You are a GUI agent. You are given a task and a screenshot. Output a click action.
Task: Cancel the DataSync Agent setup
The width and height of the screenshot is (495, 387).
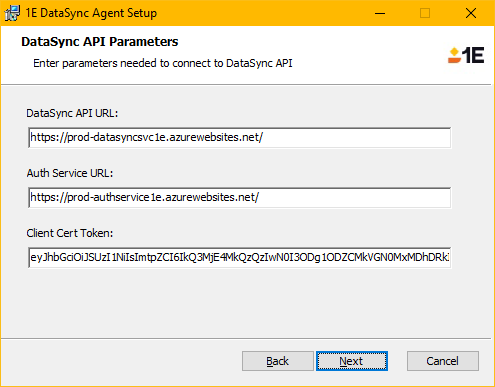point(443,361)
